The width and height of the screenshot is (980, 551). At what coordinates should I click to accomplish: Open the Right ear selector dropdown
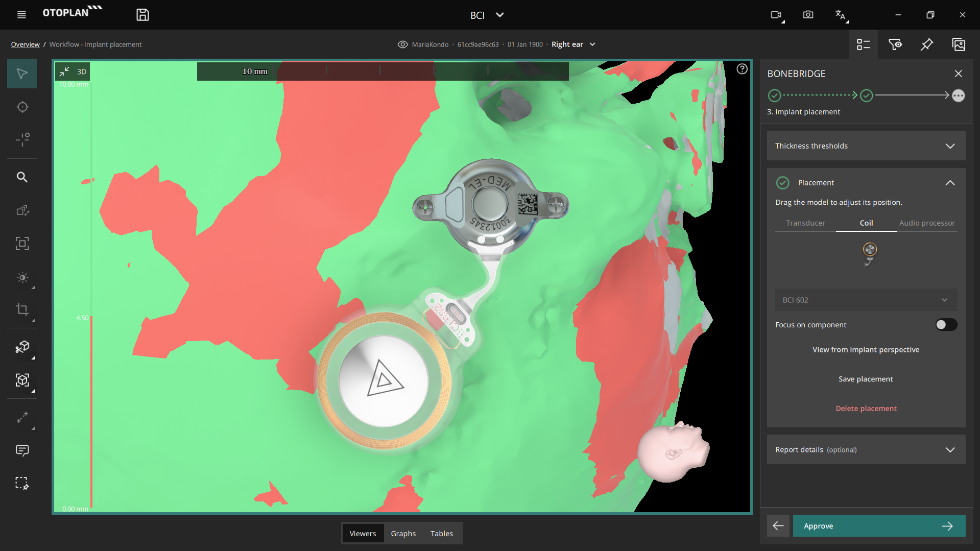pyautogui.click(x=573, y=44)
